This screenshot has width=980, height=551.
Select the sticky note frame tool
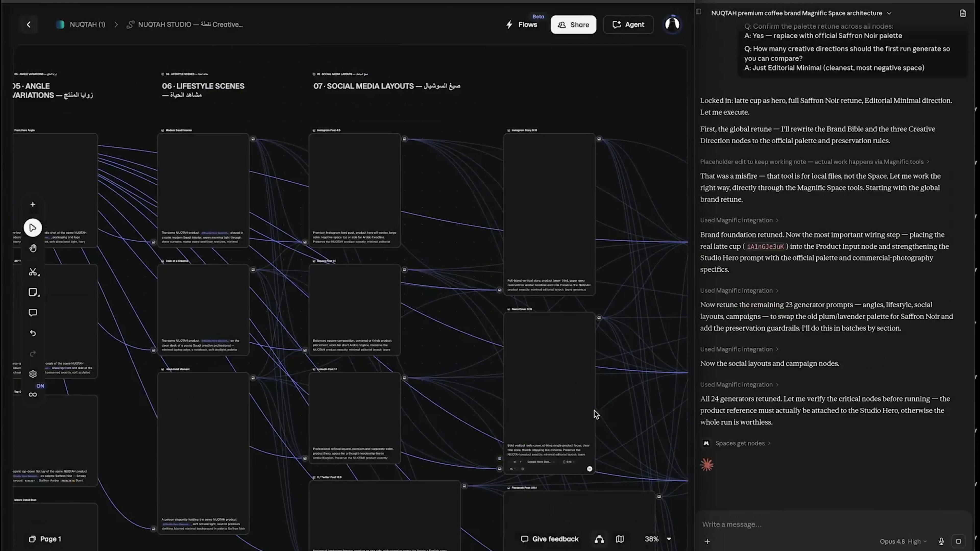(33, 292)
